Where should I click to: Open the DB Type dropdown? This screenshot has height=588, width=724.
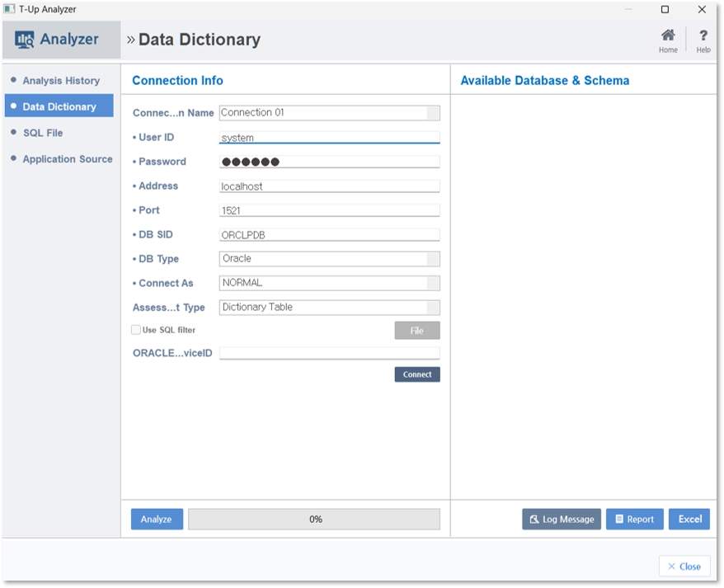tap(433, 259)
